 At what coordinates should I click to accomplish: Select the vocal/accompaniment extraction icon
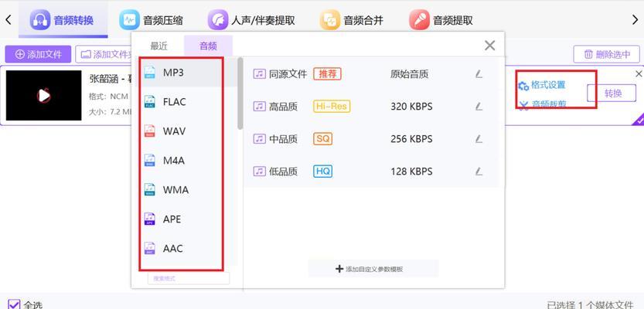218,19
